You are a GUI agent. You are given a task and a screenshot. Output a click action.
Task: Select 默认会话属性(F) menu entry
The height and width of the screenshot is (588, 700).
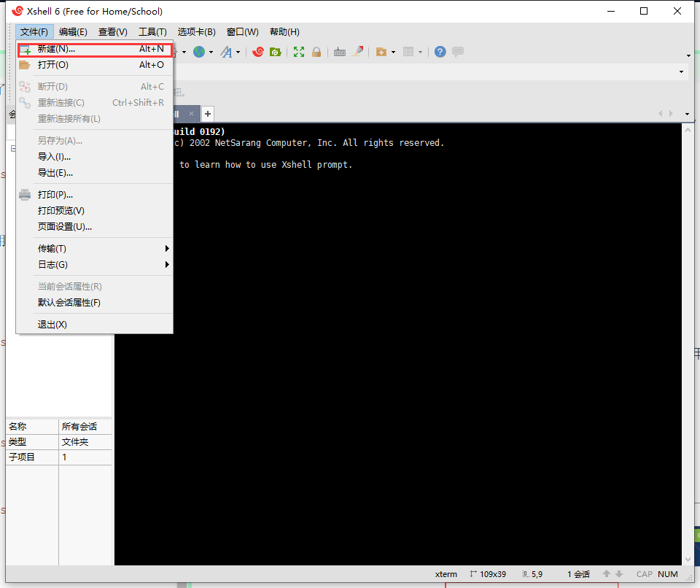[94, 303]
